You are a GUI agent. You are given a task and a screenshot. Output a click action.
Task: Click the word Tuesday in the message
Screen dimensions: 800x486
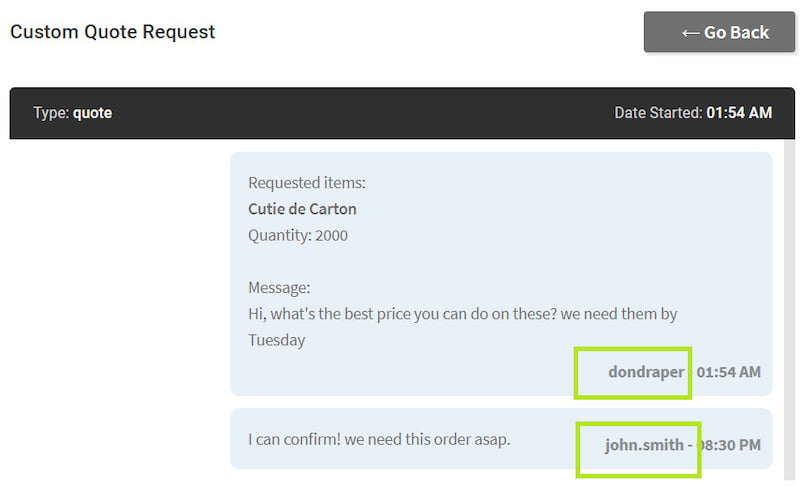coord(277,339)
